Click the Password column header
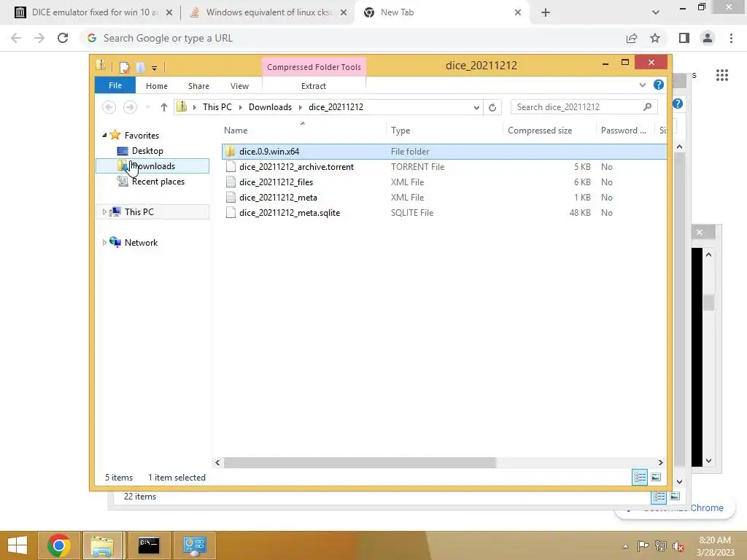Viewport: 747px width, 560px height. coord(625,131)
